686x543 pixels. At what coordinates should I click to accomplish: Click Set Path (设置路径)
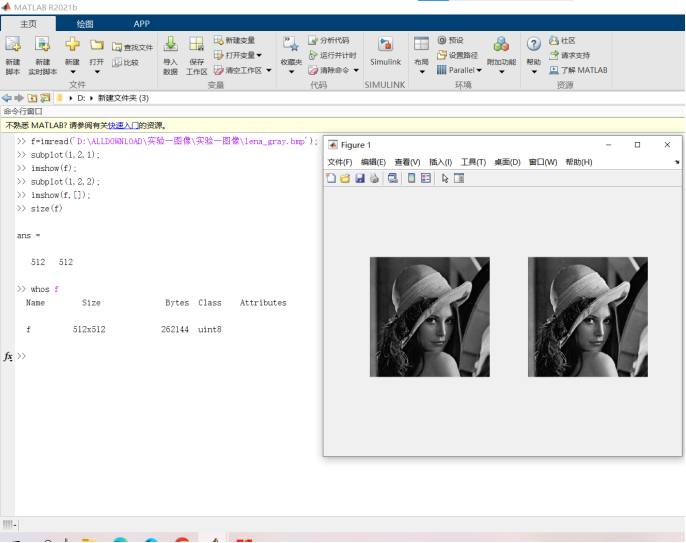point(457,55)
